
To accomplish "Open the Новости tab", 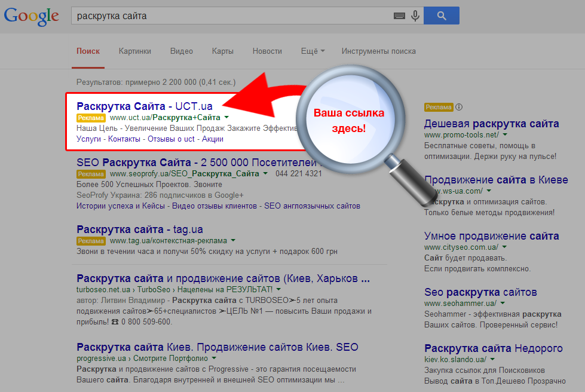I will point(267,51).
